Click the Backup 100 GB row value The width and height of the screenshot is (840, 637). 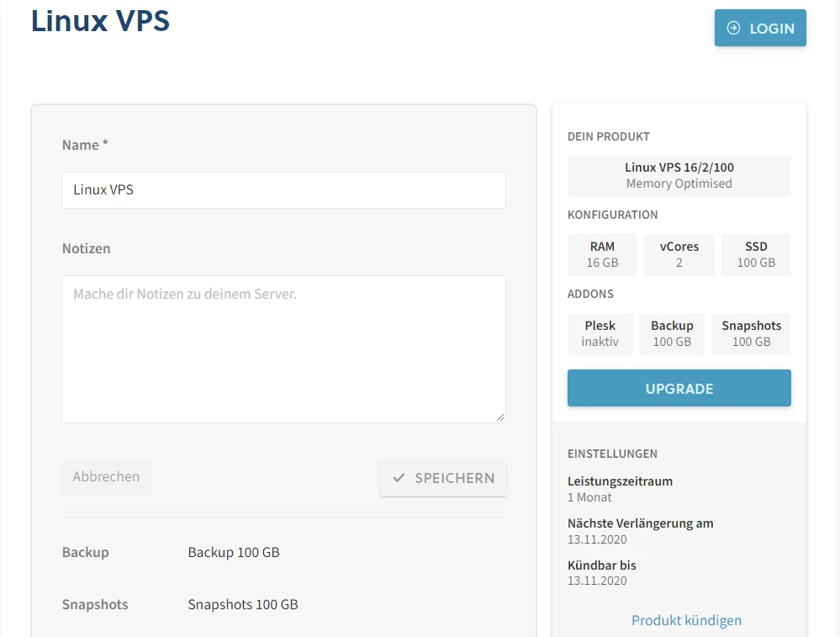tap(234, 553)
